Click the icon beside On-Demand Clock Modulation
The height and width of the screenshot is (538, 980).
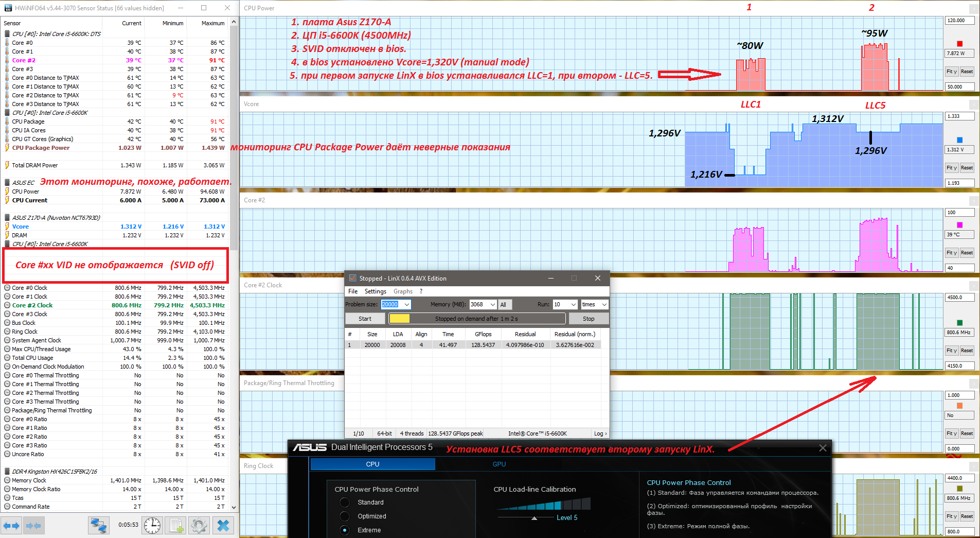point(7,367)
